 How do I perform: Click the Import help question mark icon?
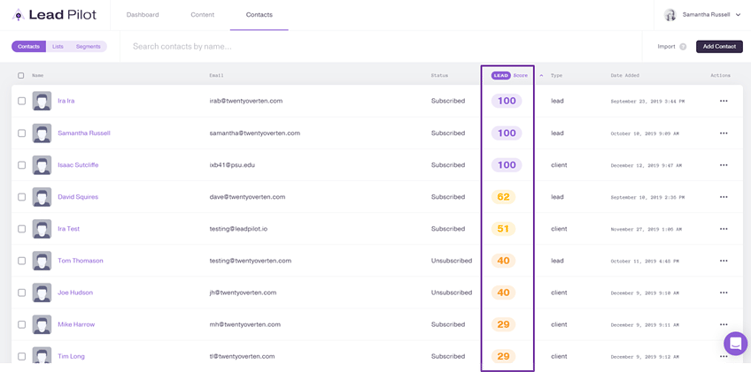(x=683, y=47)
